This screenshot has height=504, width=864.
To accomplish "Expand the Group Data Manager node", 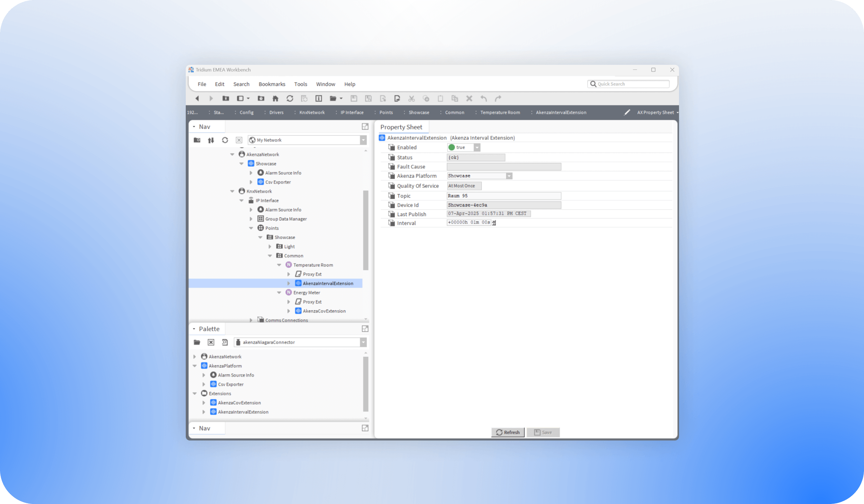I will point(251,219).
